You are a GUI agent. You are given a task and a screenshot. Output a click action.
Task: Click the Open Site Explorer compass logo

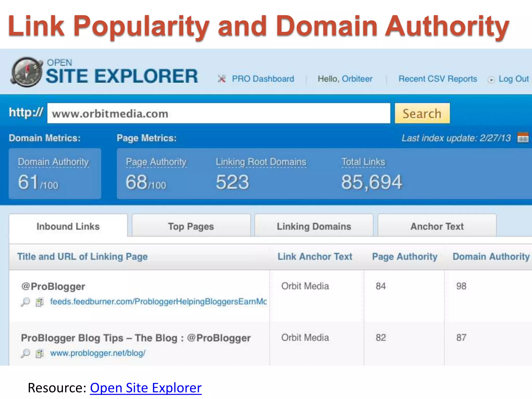[26, 72]
